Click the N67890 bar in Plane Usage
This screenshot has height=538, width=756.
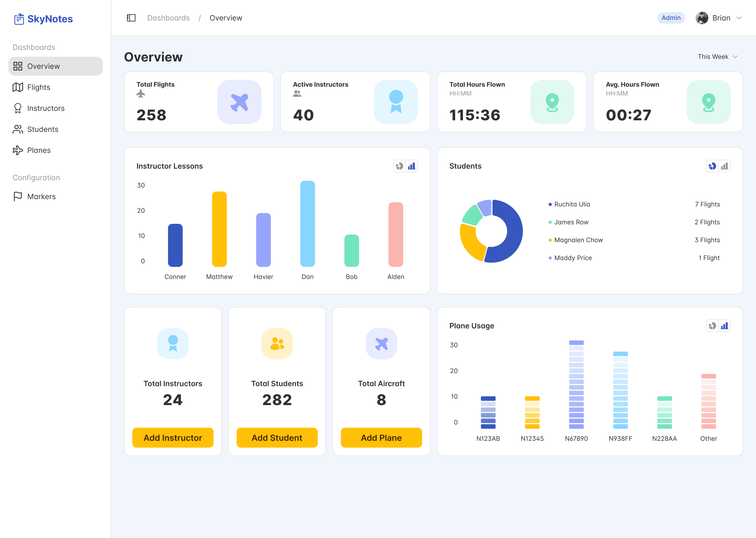coord(576,385)
